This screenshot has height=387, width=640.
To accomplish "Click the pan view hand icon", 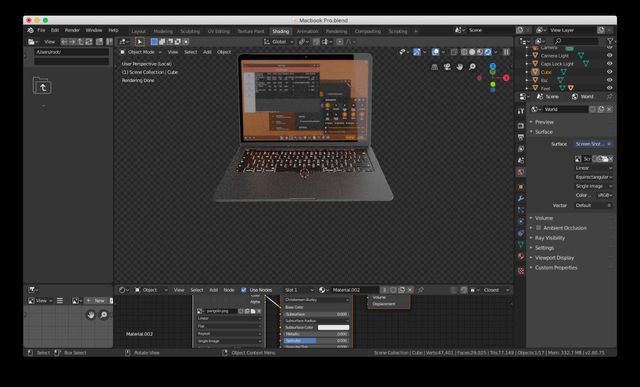I will [x=460, y=67].
